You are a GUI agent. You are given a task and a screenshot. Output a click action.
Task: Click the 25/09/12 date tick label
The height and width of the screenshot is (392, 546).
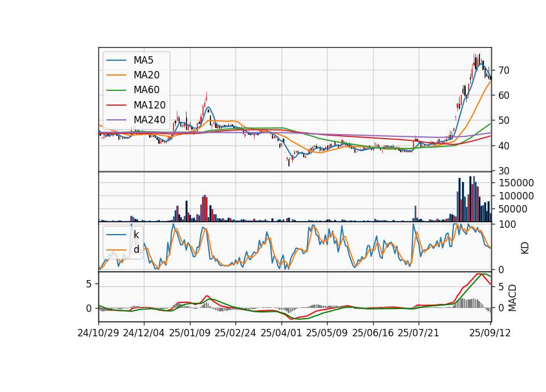pyautogui.click(x=490, y=333)
